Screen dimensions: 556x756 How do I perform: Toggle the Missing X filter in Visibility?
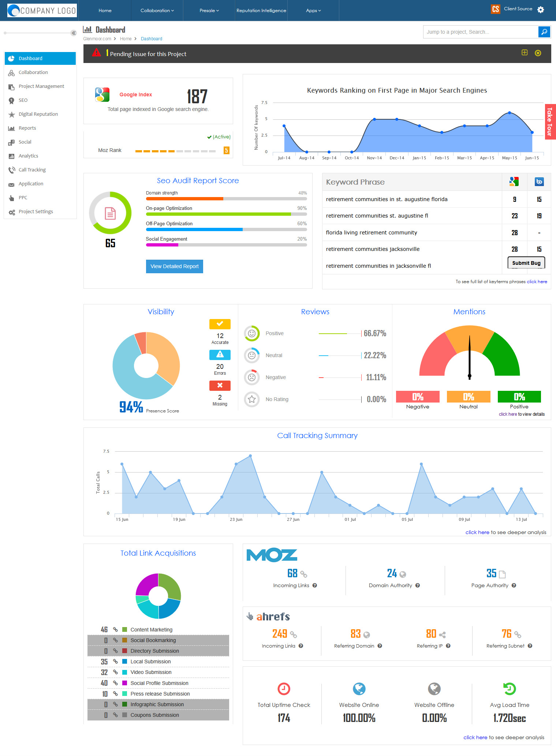coord(220,385)
